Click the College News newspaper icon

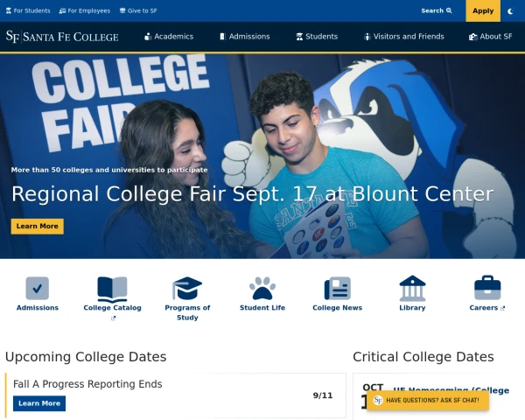click(337, 289)
